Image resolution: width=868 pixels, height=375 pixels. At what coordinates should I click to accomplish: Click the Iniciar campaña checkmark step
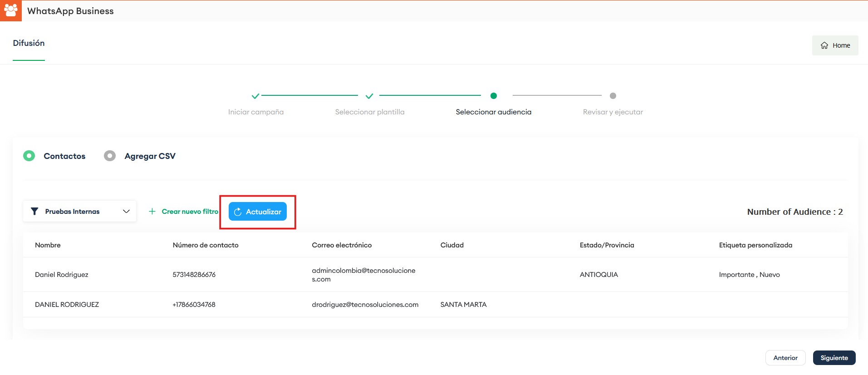[x=255, y=96]
